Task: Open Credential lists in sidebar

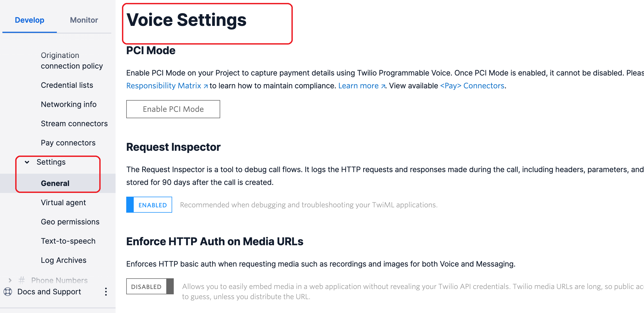Action: coord(67,85)
